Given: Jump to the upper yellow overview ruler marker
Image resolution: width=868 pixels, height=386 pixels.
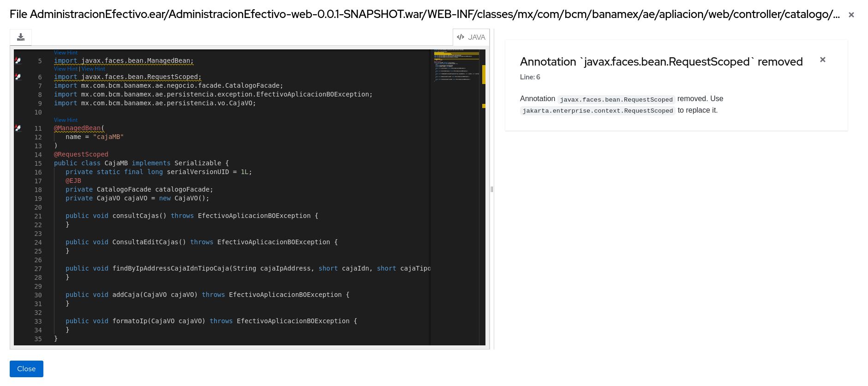Looking at the screenshot, I should 484,74.
